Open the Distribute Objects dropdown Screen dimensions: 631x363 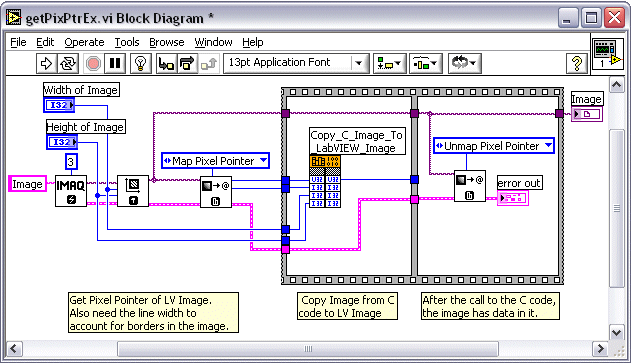pos(425,64)
